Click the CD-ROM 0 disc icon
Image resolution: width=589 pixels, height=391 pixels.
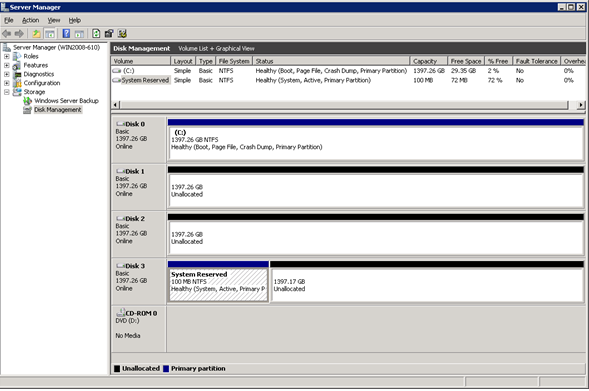120,312
